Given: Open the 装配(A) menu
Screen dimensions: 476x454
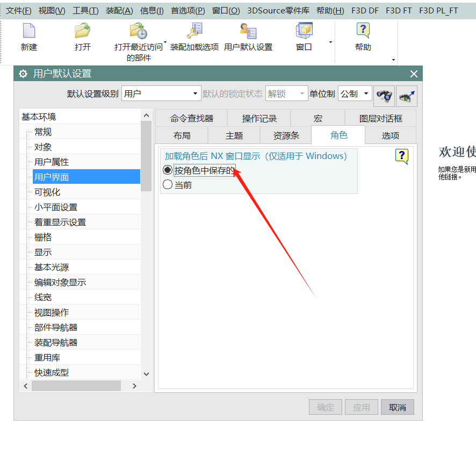Looking at the screenshot, I should (119, 11).
